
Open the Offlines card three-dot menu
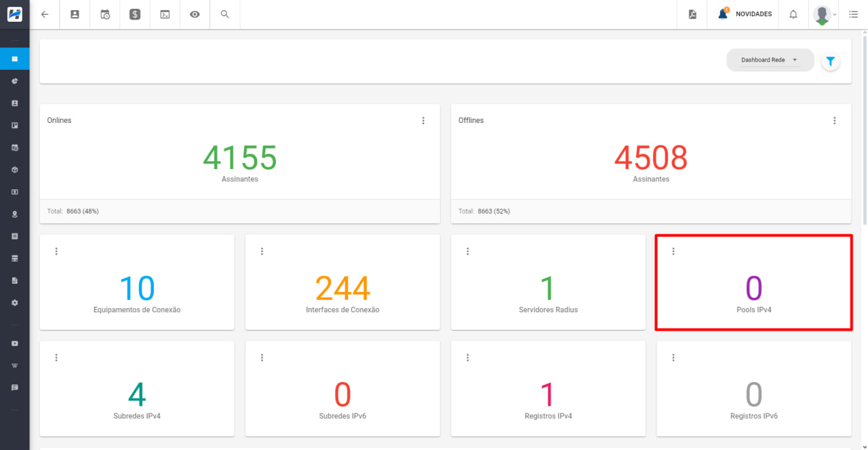(835, 121)
